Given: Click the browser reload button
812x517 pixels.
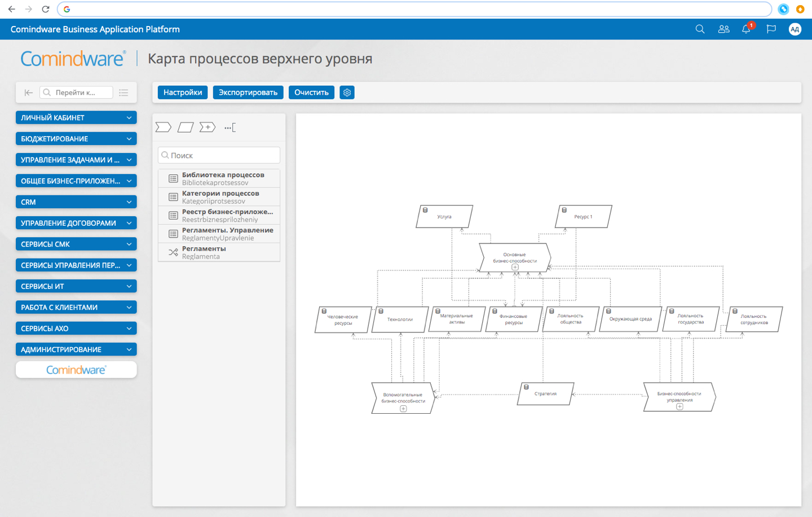Looking at the screenshot, I should (46, 9).
